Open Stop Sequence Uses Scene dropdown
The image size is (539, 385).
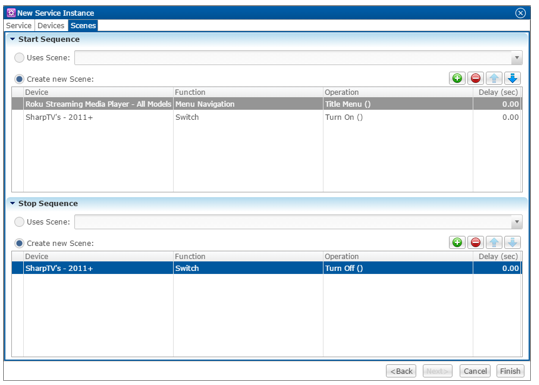click(x=516, y=222)
